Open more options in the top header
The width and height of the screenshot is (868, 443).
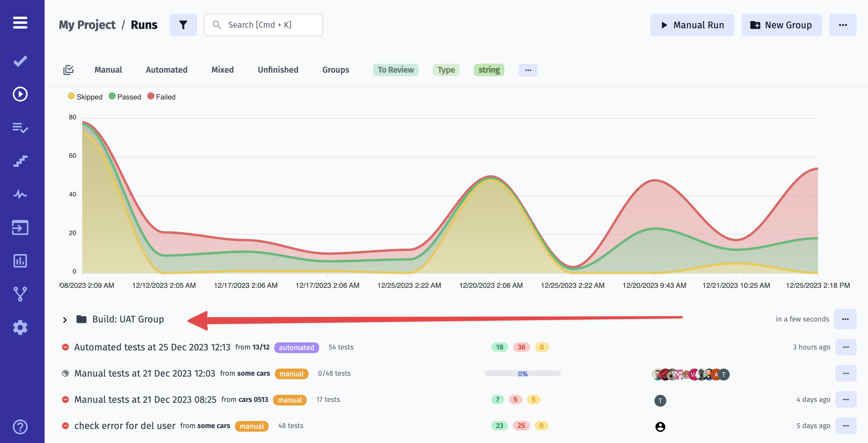[842, 25]
